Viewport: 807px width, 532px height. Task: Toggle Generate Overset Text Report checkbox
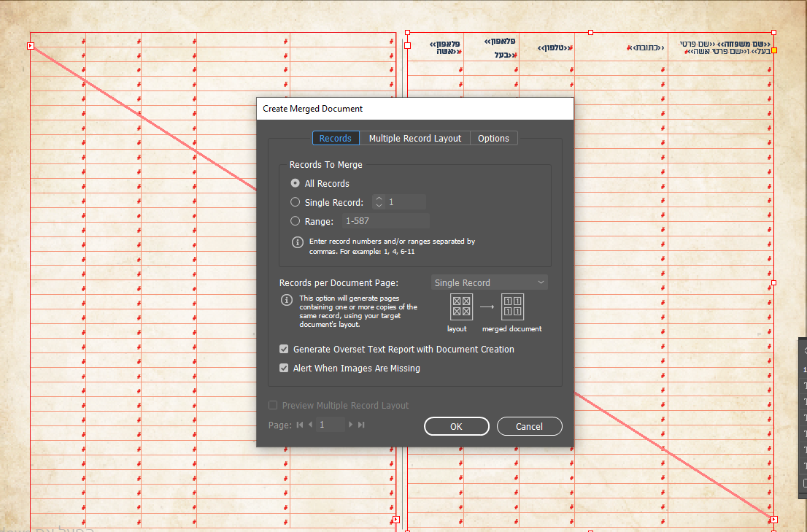284,349
